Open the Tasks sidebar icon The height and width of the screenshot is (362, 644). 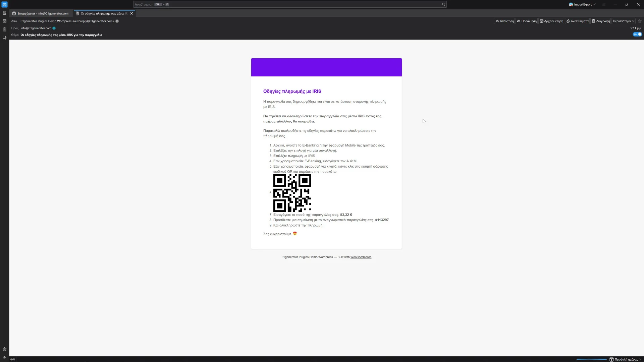pos(4,29)
